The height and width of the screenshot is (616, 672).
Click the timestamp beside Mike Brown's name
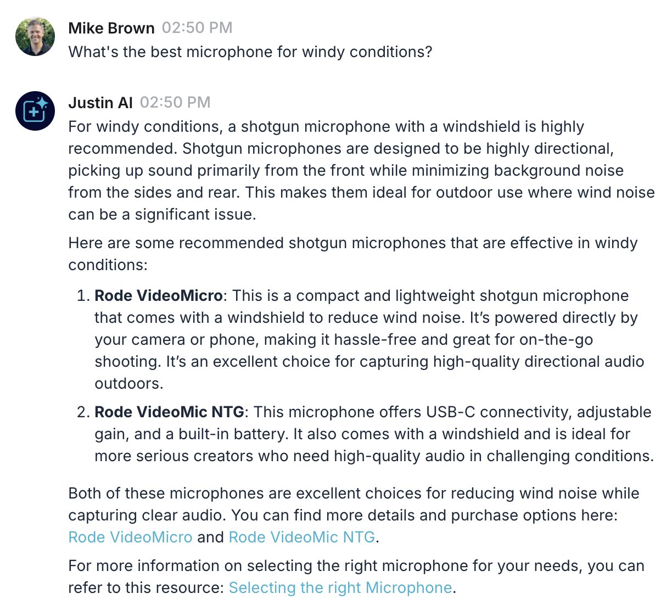tap(197, 28)
